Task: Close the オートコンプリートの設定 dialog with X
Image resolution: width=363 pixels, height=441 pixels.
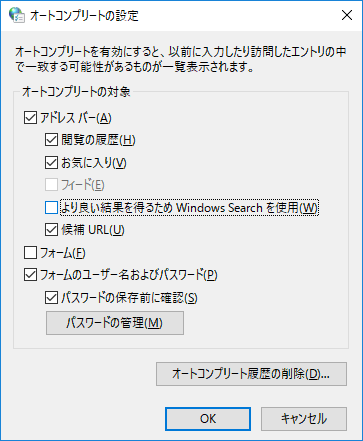Action: [x=347, y=15]
